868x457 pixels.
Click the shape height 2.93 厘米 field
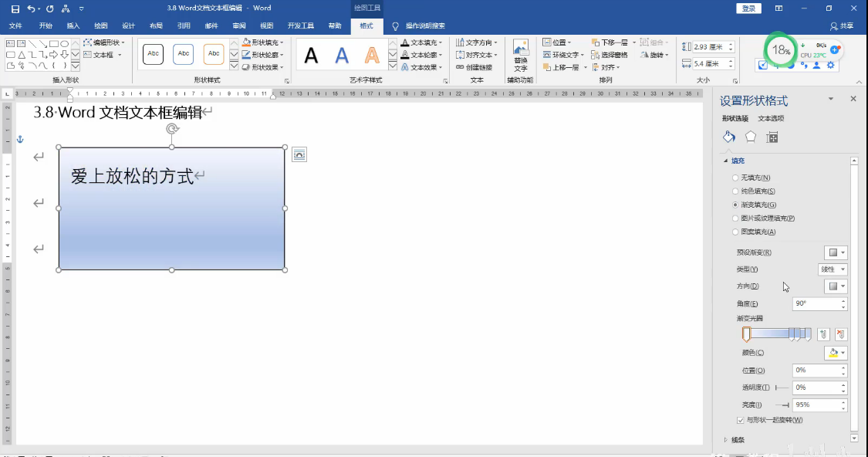click(713, 47)
